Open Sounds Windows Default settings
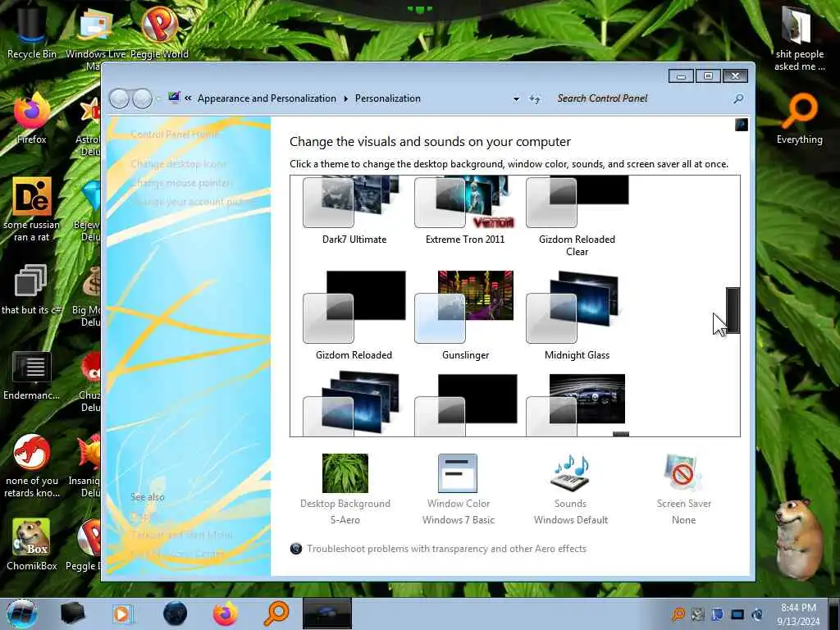The image size is (840, 630). click(571, 490)
